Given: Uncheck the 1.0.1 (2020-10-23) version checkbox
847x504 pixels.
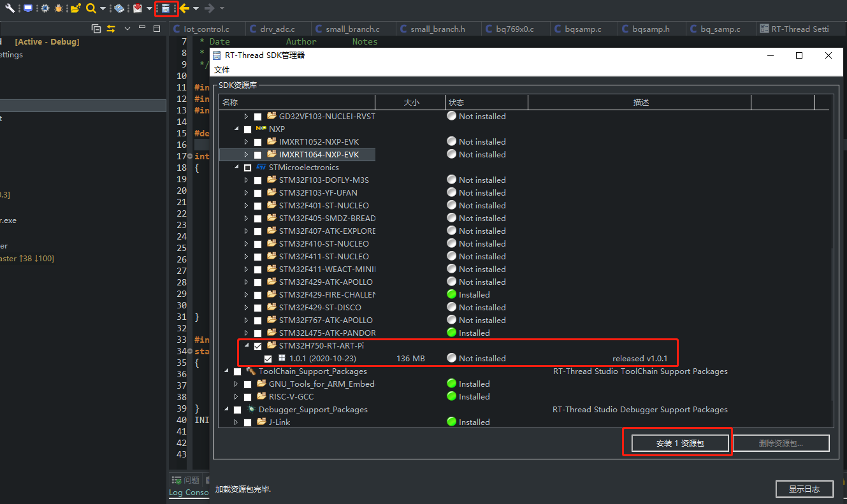Looking at the screenshot, I should pyautogui.click(x=268, y=359).
